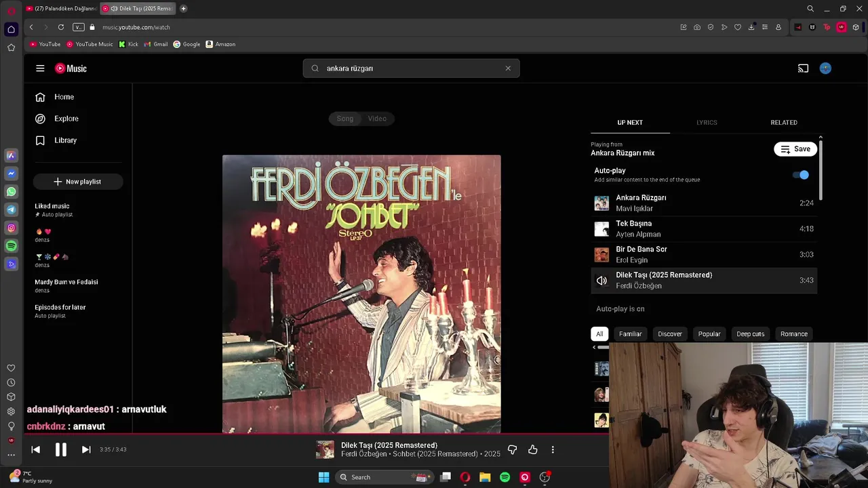Open the account avatar menu
Image resolution: width=868 pixels, height=488 pixels.
click(x=825, y=68)
